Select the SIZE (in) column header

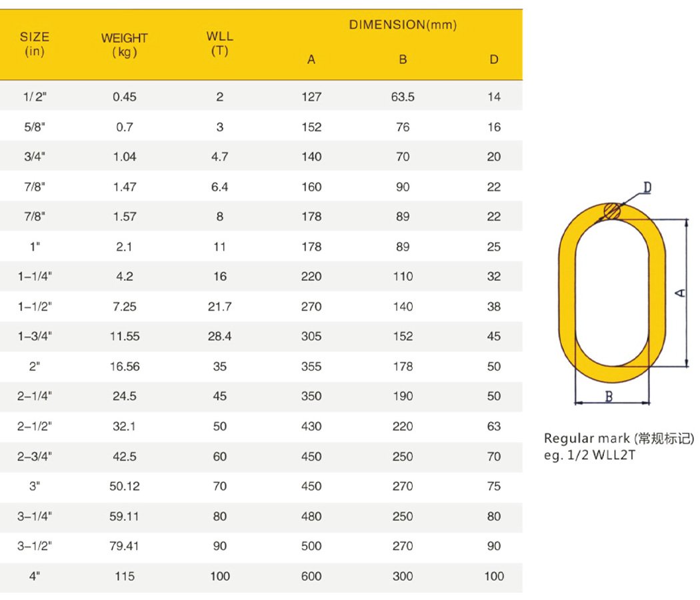pos(35,44)
